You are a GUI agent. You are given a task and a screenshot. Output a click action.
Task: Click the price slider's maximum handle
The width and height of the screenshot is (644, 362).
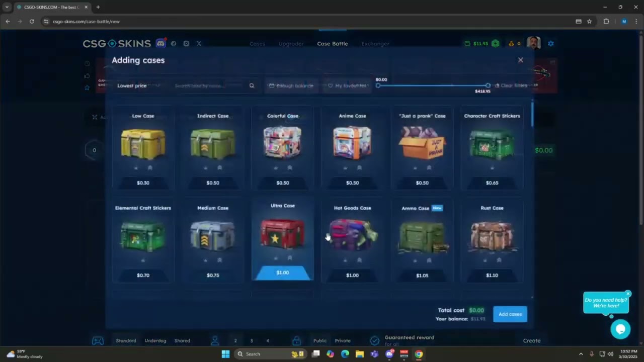(488, 85)
